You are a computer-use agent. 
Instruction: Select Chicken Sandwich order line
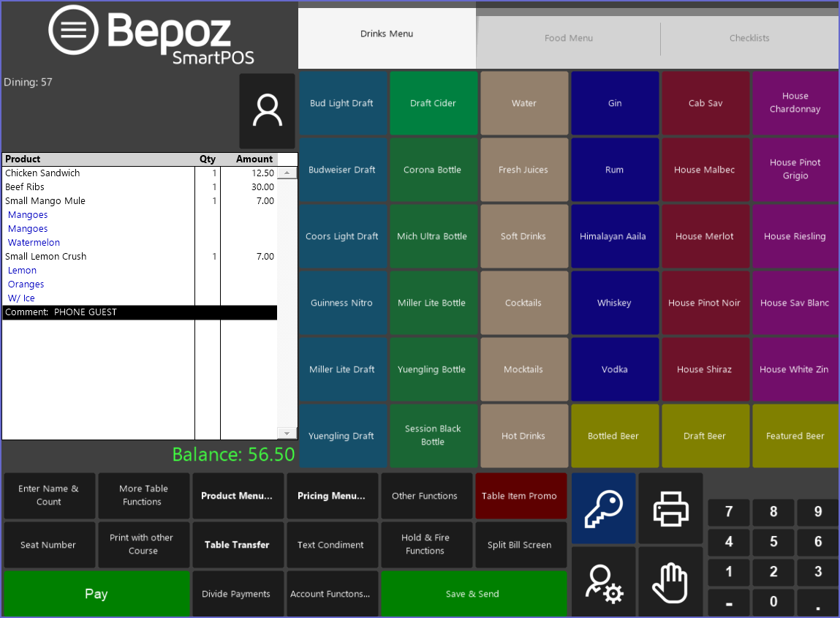pos(140,173)
